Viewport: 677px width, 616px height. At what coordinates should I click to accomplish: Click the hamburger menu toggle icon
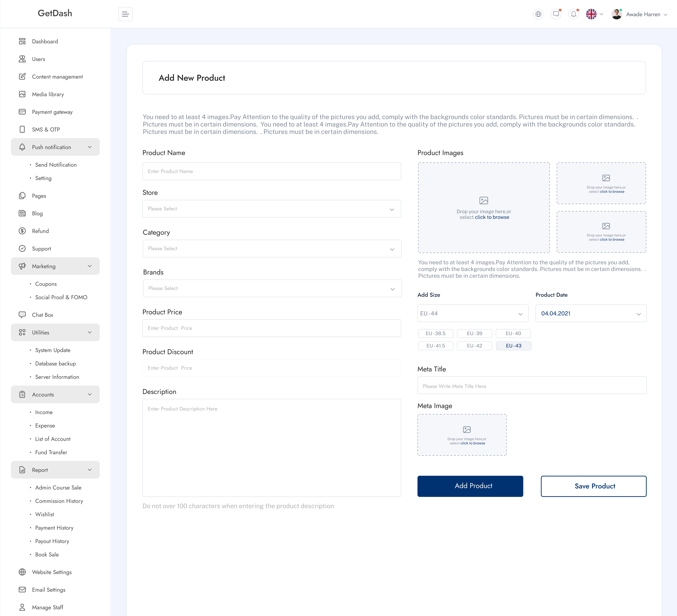(125, 14)
